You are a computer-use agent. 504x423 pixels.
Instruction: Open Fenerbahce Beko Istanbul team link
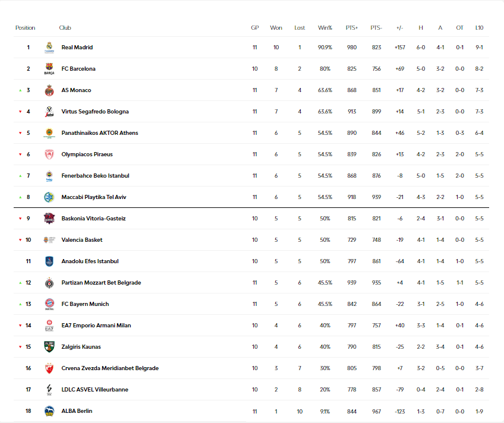tap(95, 176)
